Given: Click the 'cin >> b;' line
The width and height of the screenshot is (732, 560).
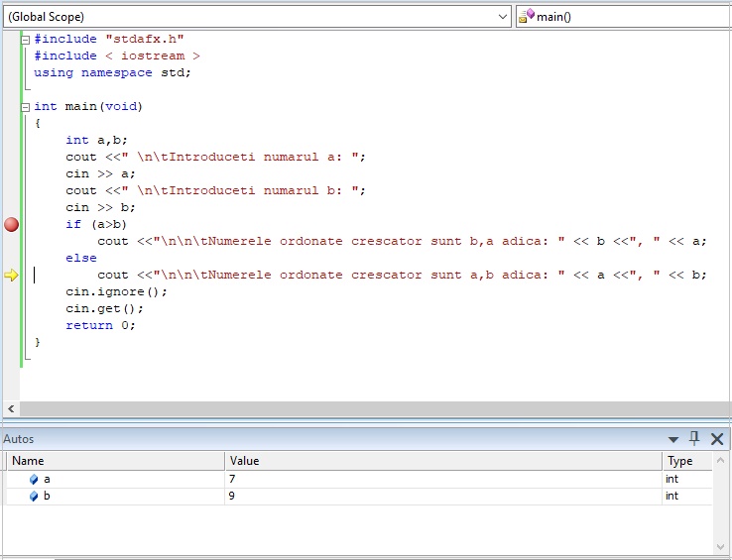Looking at the screenshot, I should (100, 207).
